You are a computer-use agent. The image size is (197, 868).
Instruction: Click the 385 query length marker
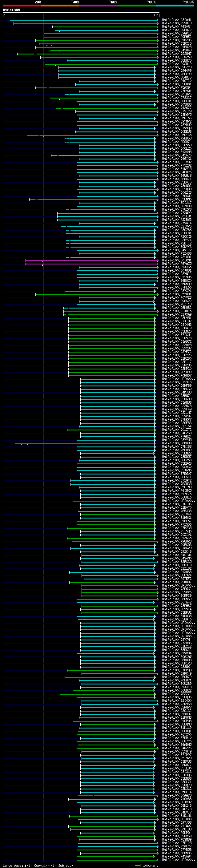(x=155, y=15)
